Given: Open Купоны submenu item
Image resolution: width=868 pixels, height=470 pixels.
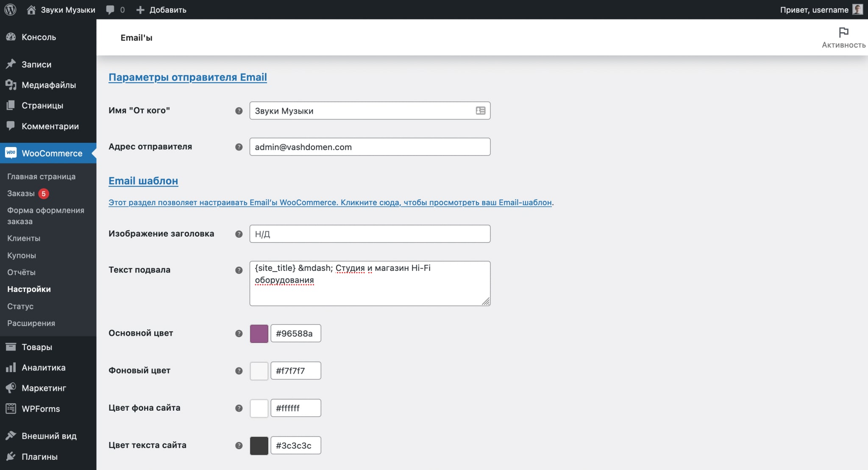Looking at the screenshot, I should pyautogui.click(x=22, y=255).
